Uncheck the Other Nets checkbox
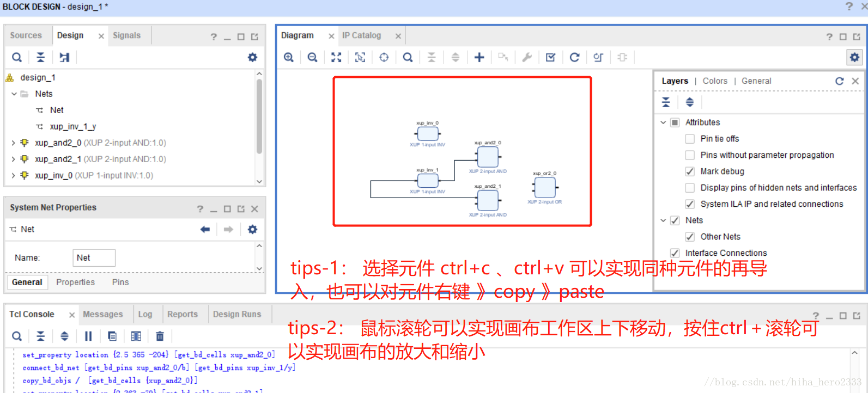Image resolution: width=868 pixels, height=393 pixels. (x=690, y=237)
